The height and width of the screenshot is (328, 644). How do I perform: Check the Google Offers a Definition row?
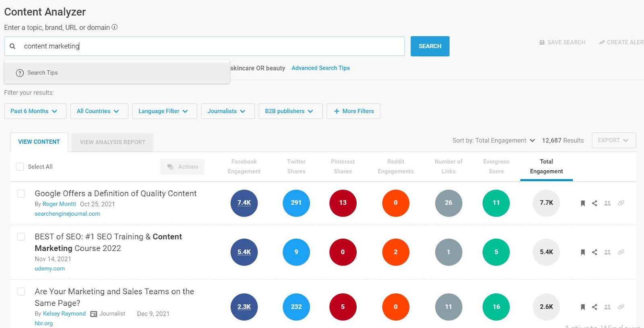click(x=21, y=194)
